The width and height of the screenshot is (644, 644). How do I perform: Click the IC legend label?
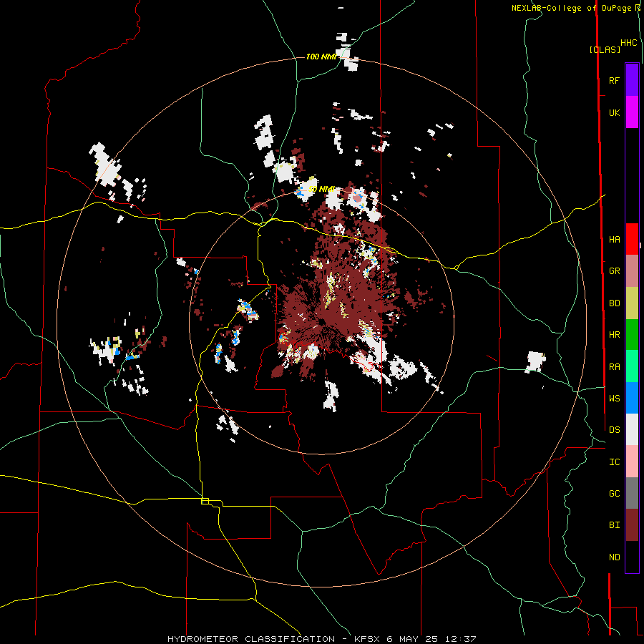click(614, 462)
